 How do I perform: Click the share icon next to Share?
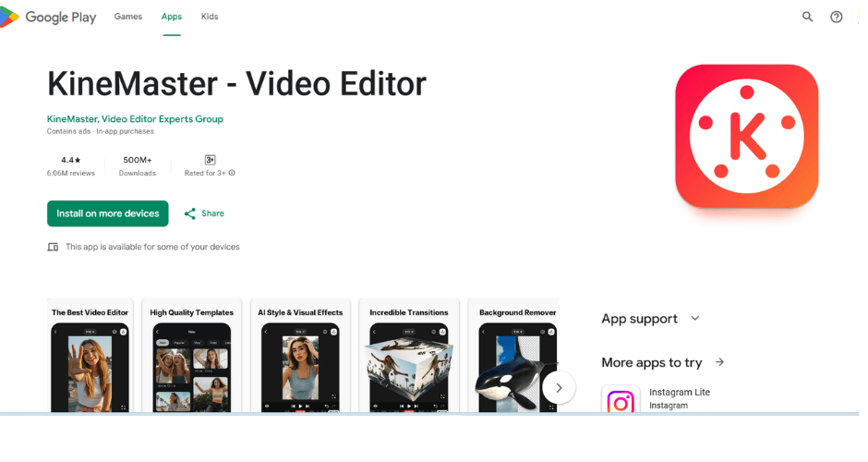pos(190,213)
